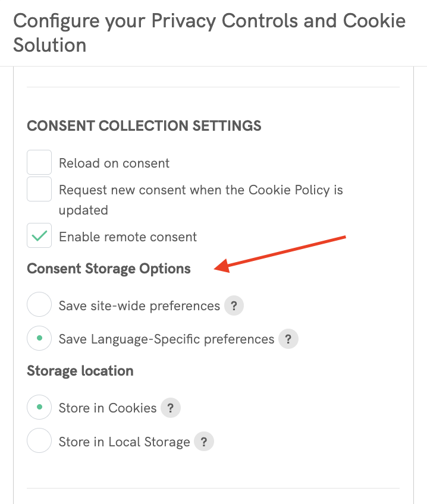Check Request new consent when Cookie Policy updated
The image size is (427, 504).
(39, 189)
